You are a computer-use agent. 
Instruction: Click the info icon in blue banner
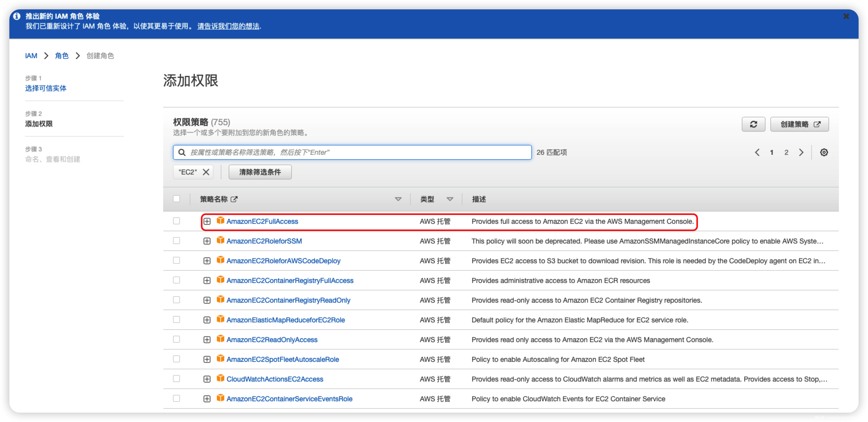[x=17, y=16]
